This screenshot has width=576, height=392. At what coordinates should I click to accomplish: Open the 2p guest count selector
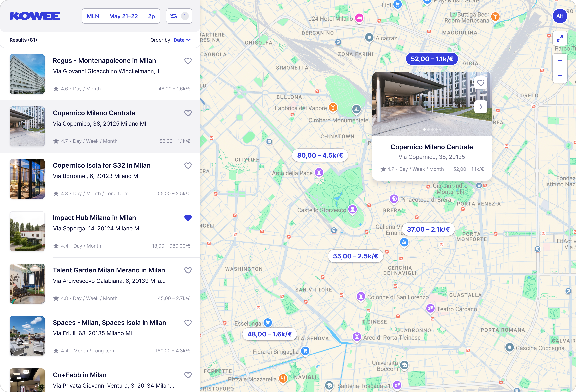click(x=151, y=16)
